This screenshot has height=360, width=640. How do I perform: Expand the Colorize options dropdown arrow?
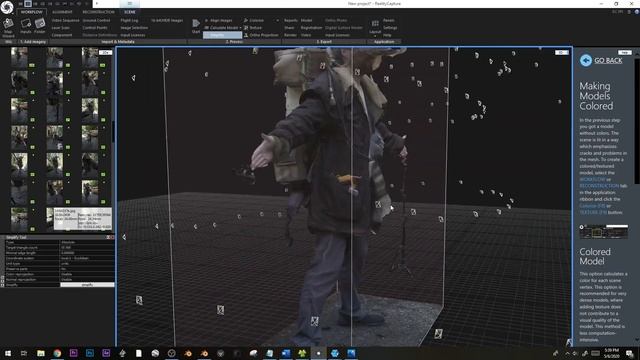click(278, 20)
